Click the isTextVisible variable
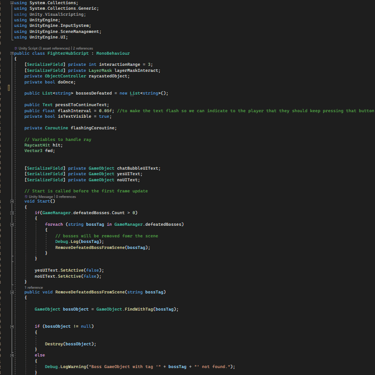Image resolution: width=375 pixels, height=375 pixels. (x=74, y=116)
